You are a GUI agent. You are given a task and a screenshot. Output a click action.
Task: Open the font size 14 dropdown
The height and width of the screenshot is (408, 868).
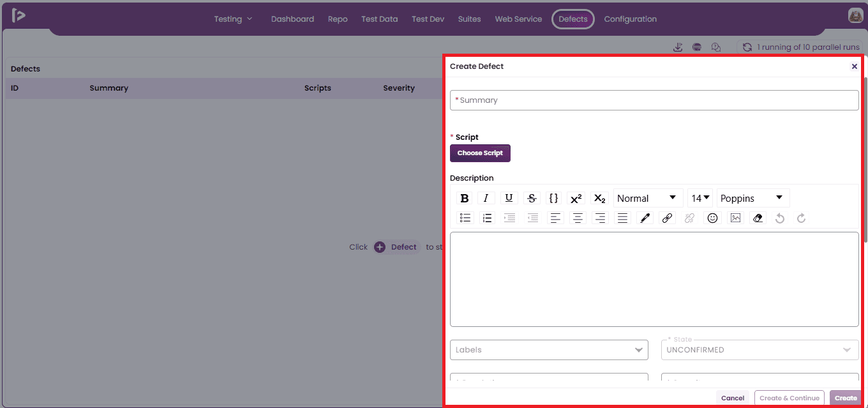[700, 198]
